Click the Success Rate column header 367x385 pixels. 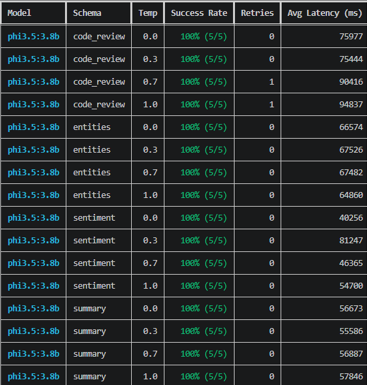(x=199, y=13)
